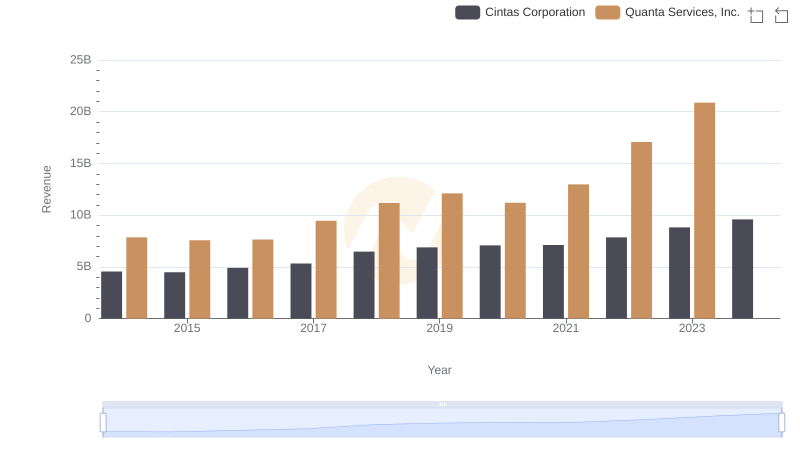Grab the right data zoom slider handle

[781, 423]
